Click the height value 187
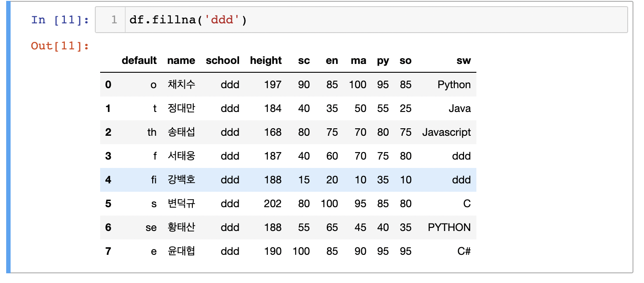The height and width of the screenshot is (283, 644). click(x=273, y=156)
